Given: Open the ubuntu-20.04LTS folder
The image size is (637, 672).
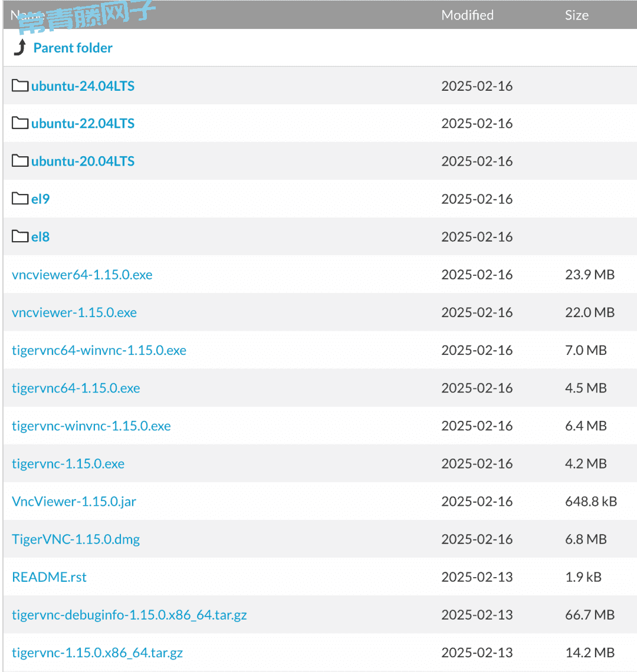Looking at the screenshot, I should click(83, 162).
